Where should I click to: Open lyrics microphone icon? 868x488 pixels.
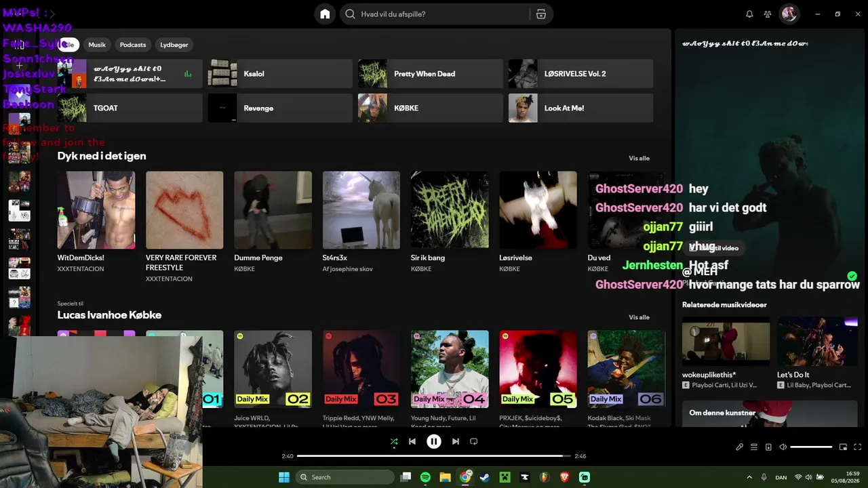(x=740, y=447)
